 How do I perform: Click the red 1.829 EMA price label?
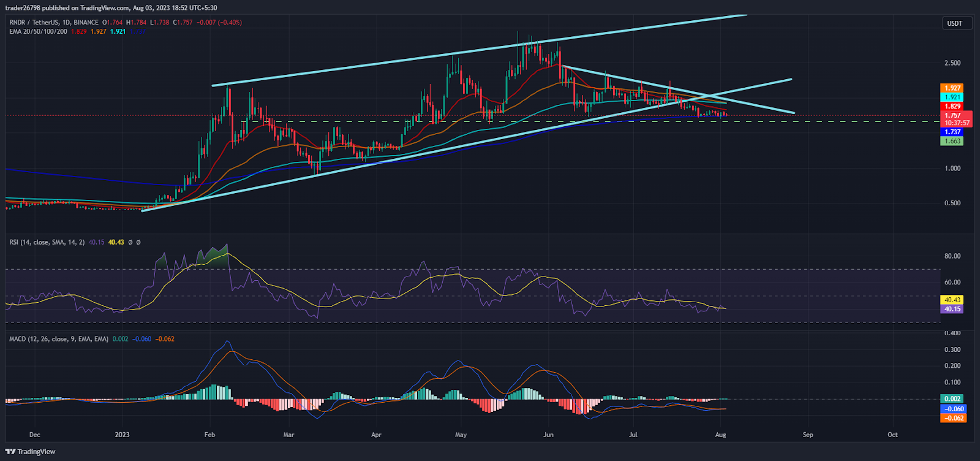[952, 106]
